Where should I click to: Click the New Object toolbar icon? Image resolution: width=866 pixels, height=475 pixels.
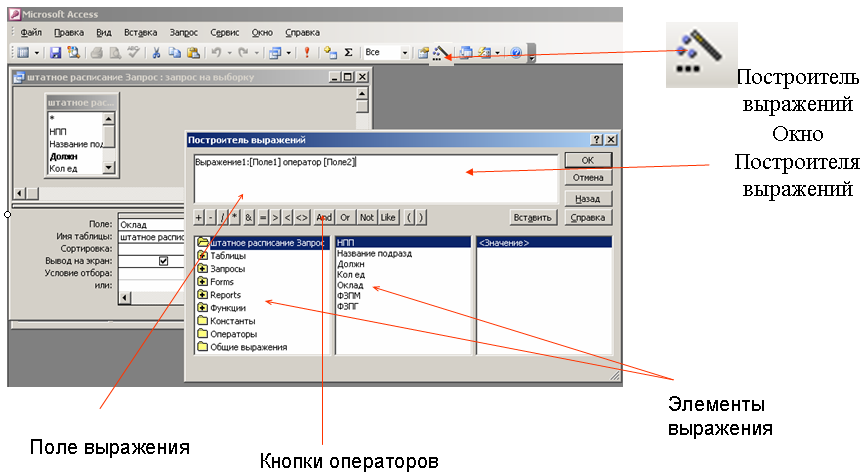484,52
